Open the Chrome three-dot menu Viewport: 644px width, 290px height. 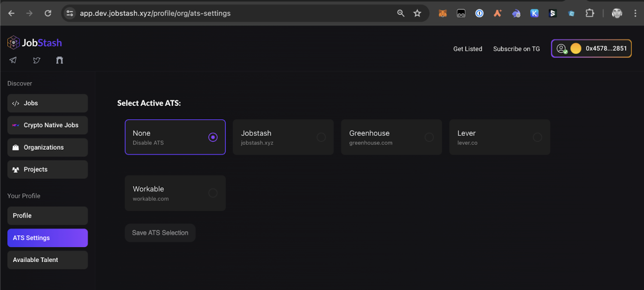pyautogui.click(x=635, y=13)
